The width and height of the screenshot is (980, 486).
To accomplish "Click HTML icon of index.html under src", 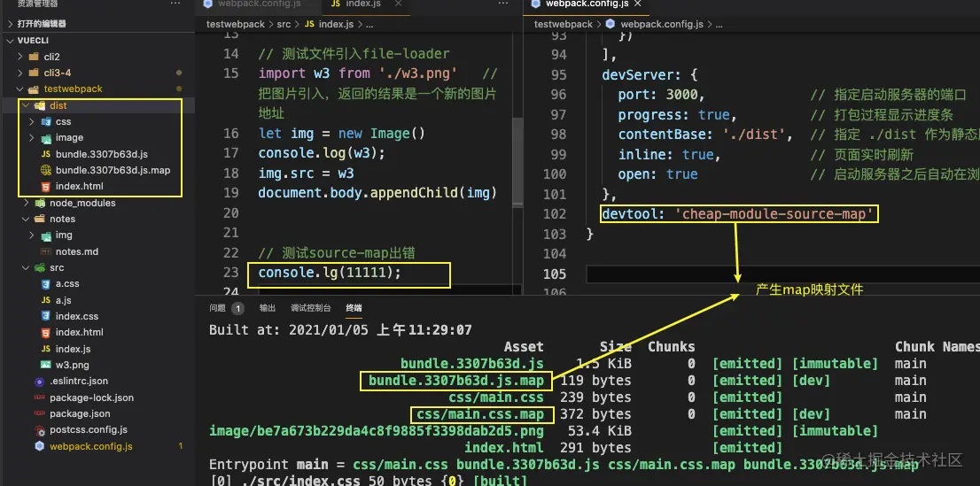I will [45, 332].
